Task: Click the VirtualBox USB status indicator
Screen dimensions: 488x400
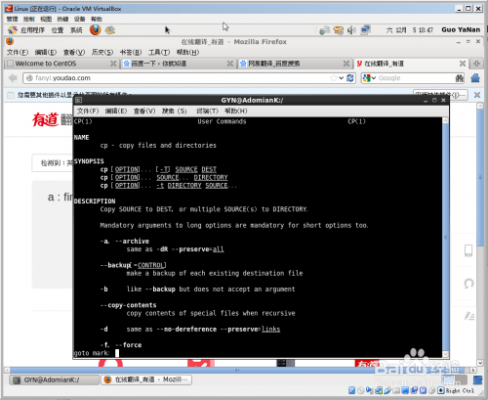Action: click(x=387, y=391)
